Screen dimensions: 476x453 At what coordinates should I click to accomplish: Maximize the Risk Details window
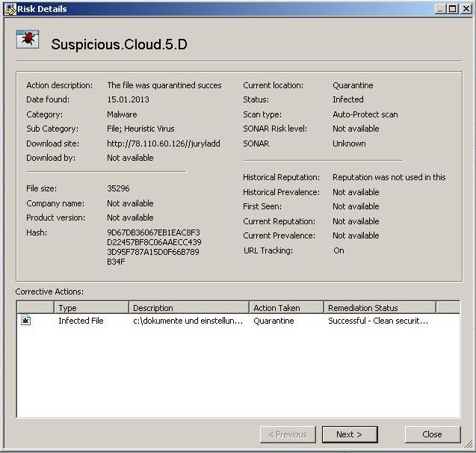click(x=452, y=9)
